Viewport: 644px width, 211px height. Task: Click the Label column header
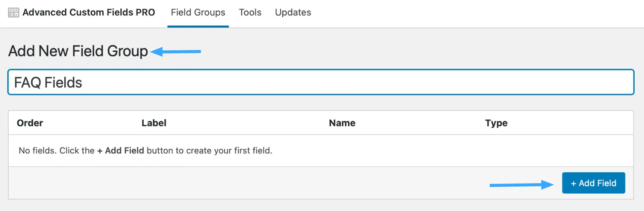point(154,123)
